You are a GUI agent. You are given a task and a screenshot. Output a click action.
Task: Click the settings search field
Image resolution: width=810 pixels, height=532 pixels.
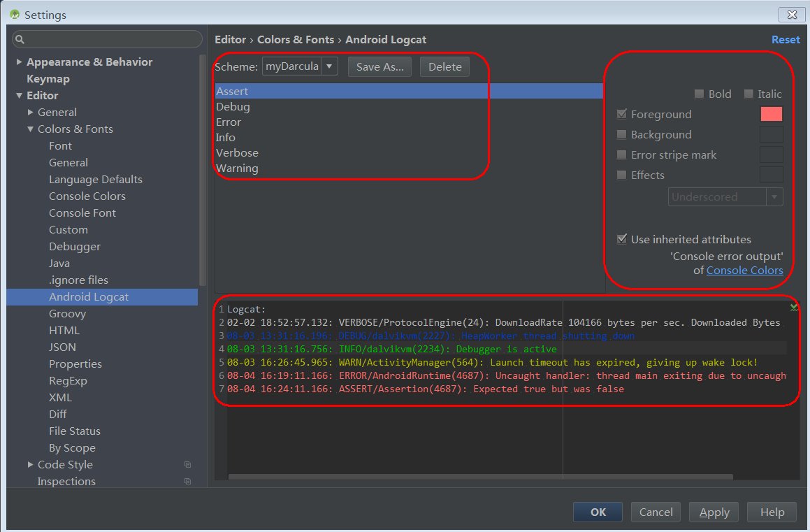[x=107, y=39]
